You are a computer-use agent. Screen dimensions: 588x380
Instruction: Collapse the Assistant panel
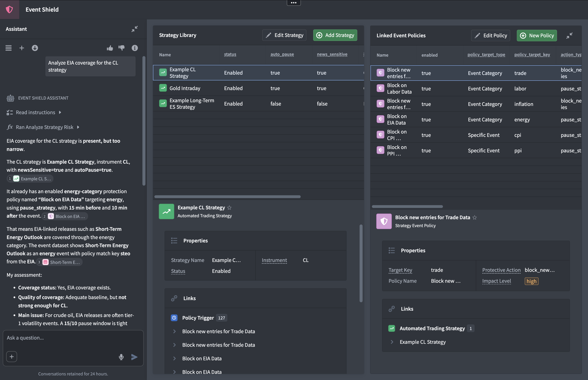coord(134,29)
